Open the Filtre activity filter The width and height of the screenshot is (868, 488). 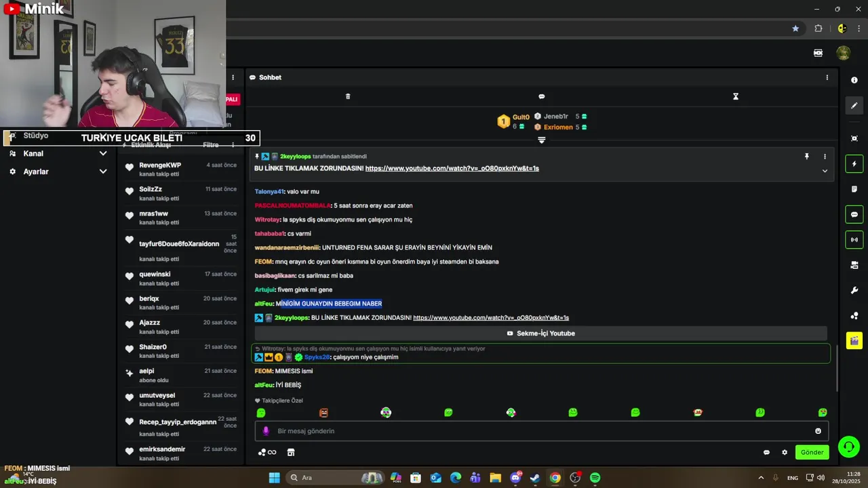(211, 144)
